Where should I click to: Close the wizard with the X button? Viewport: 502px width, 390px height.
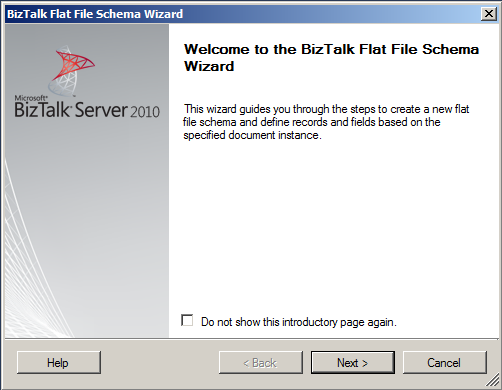click(489, 14)
